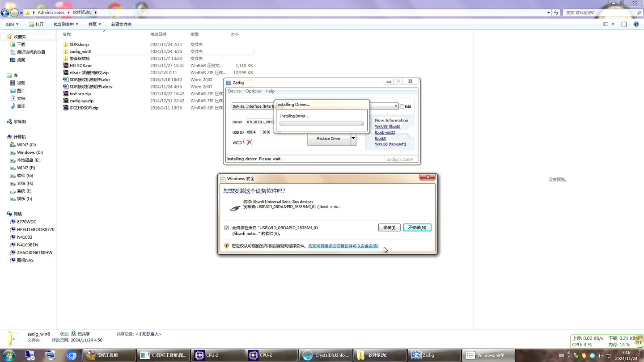This screenshot has height=362, width=644.
Task: Click the Installing Driver progress bar
Action: coord(322,124)
